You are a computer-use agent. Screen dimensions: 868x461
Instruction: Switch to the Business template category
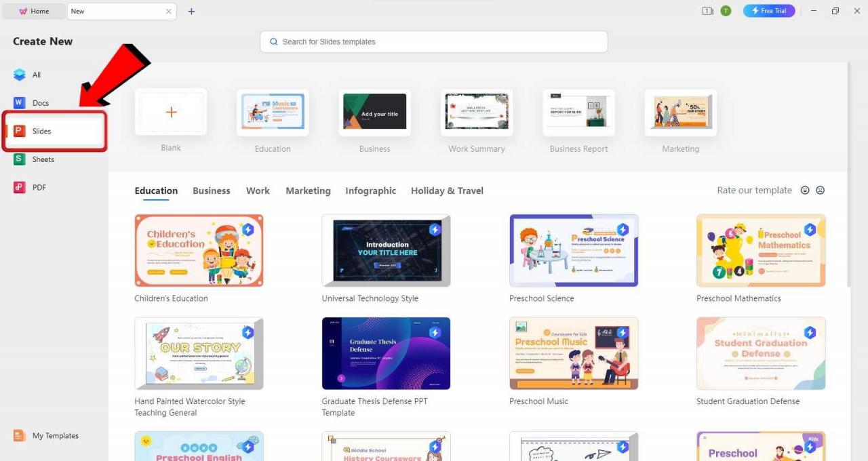[211, 191]
